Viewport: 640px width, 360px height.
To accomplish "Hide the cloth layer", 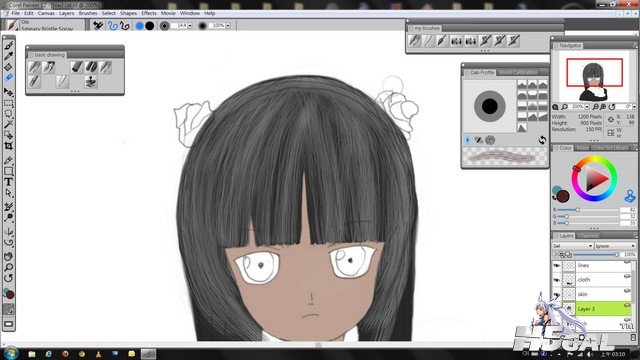I will coord(557,280).
